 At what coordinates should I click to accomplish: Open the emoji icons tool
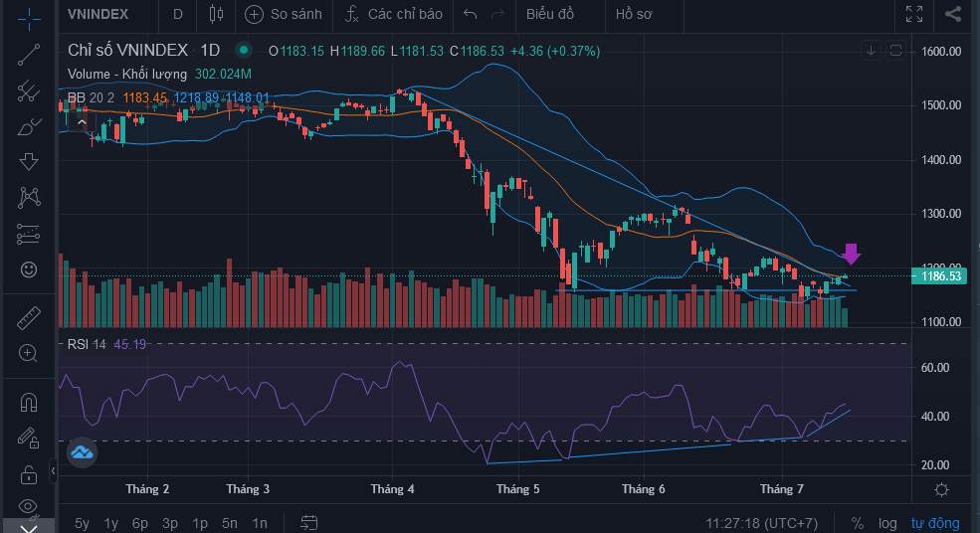[29, 269]
